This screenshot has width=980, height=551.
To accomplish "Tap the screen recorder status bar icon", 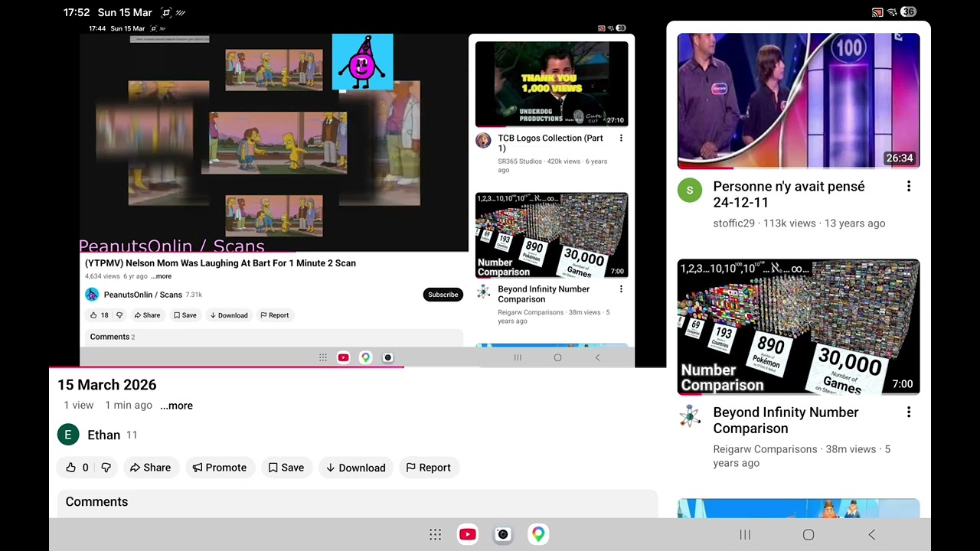I will pos(166,12).
